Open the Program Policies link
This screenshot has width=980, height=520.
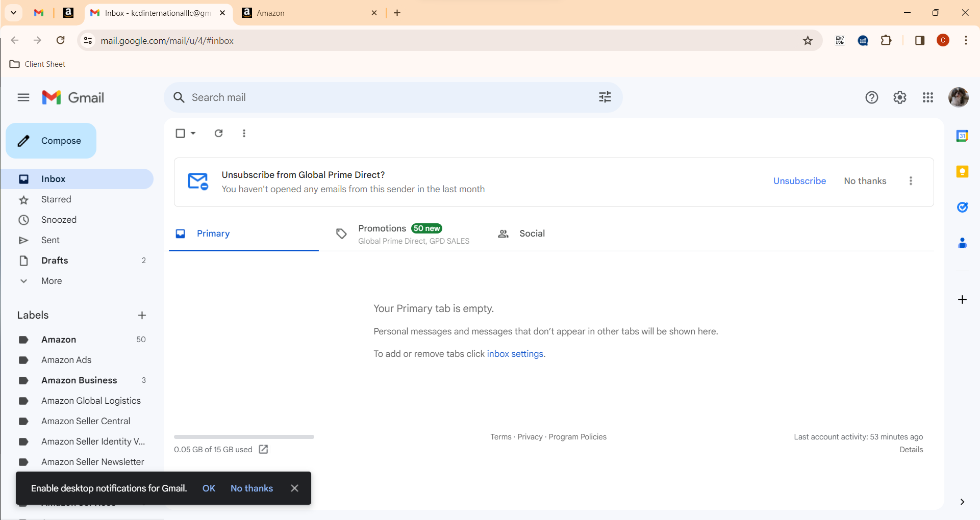coord(577,437)
